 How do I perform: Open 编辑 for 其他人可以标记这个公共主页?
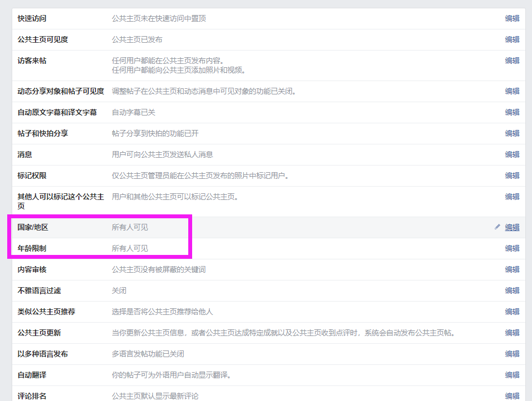(x=512, y=197)
